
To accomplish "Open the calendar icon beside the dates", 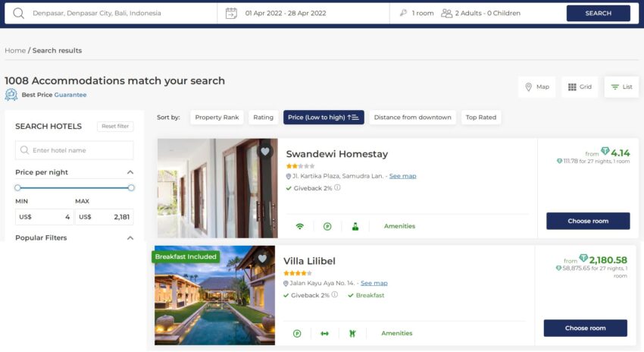I will [x=231, y=13].
